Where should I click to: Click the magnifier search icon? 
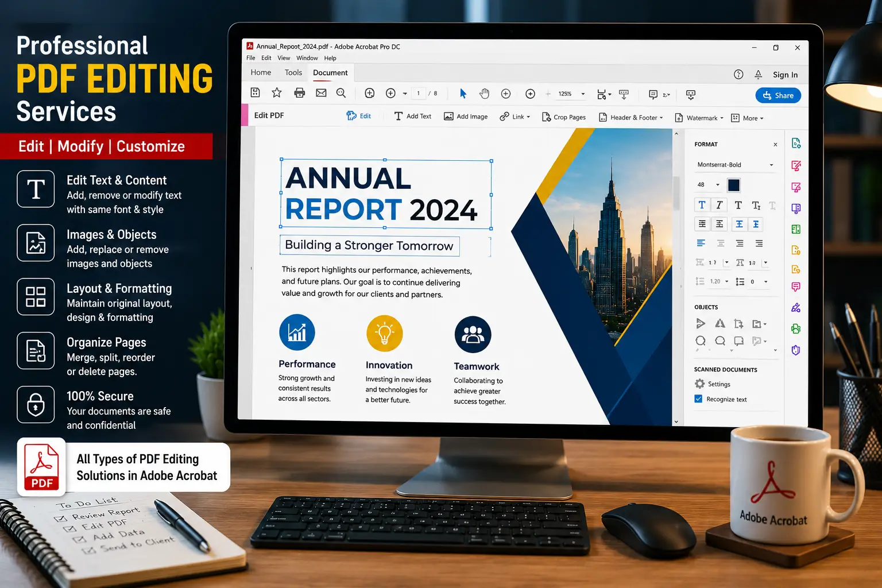(x=341, y=92)
